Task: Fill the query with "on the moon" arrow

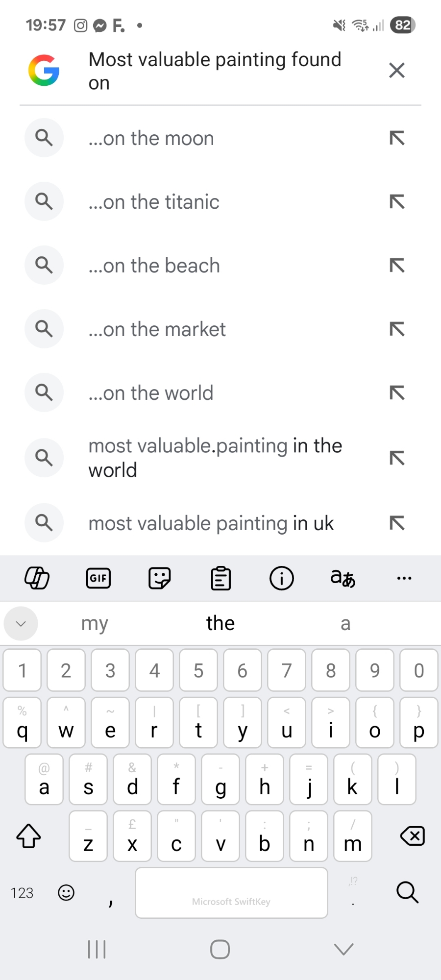Action: 397,138
